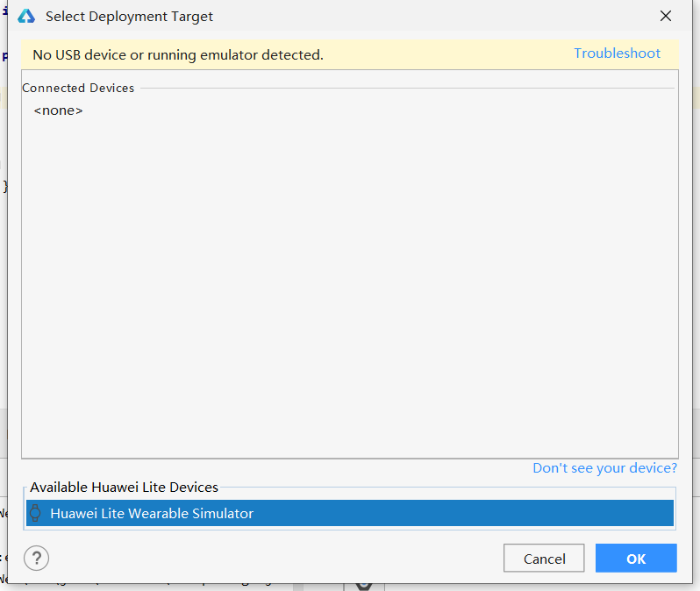Open the Troubleshoot link
Image resolution: width=700 pixels, height=591 pixels.
point(617,53)
